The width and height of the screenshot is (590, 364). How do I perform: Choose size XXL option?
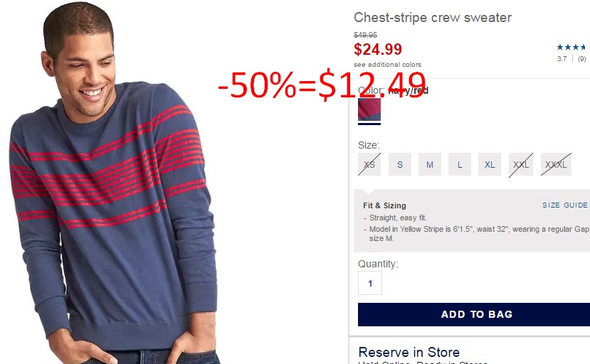tap(521, 164)
